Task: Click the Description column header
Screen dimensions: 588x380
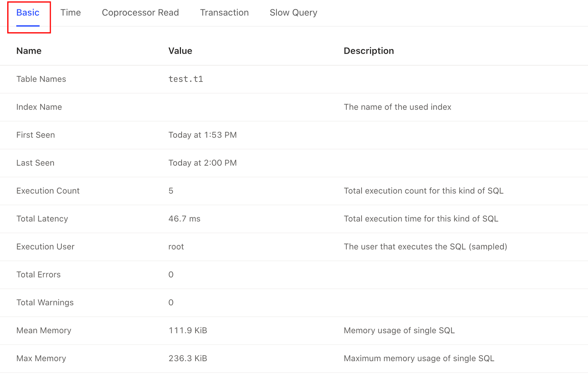Action: [x=369, y=51]
